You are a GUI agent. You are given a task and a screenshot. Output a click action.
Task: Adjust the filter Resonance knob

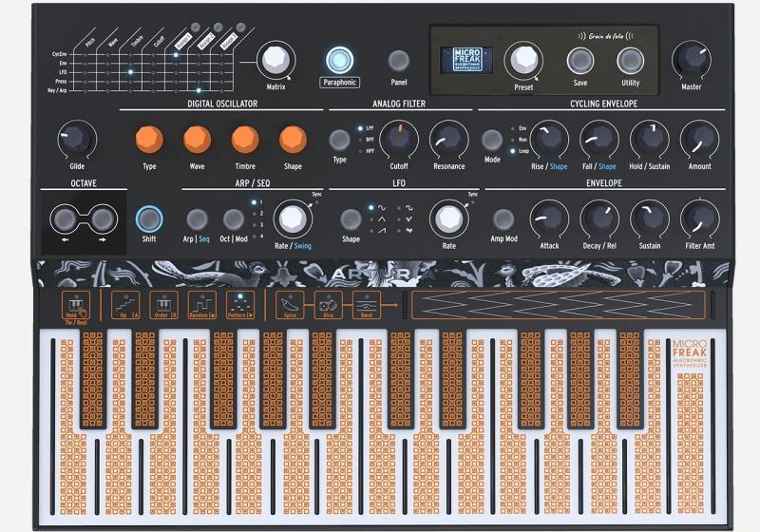(x=448, y=140)
